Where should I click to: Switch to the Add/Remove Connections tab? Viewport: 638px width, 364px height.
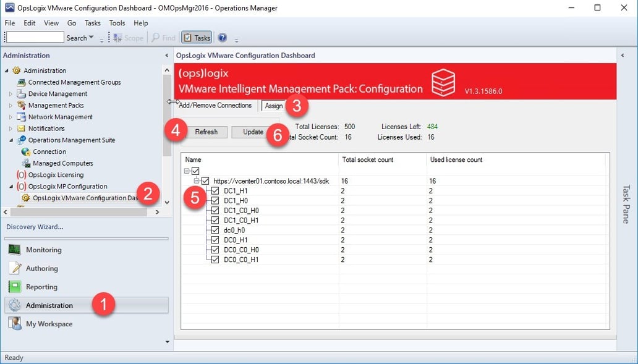tap(215, 105)
